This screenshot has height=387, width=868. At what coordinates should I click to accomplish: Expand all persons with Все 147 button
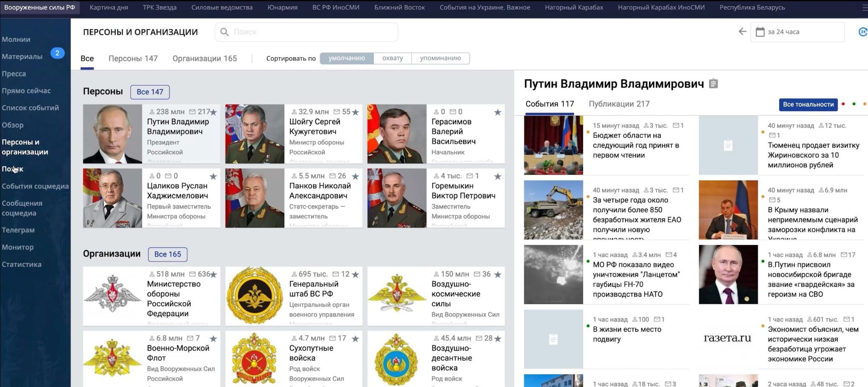coord(150,92)
